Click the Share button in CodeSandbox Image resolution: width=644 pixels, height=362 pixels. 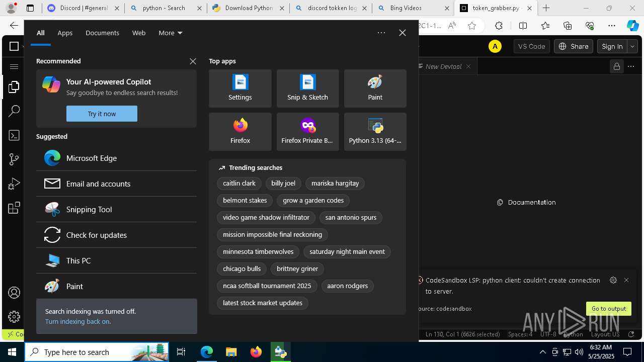coord(574,46)
